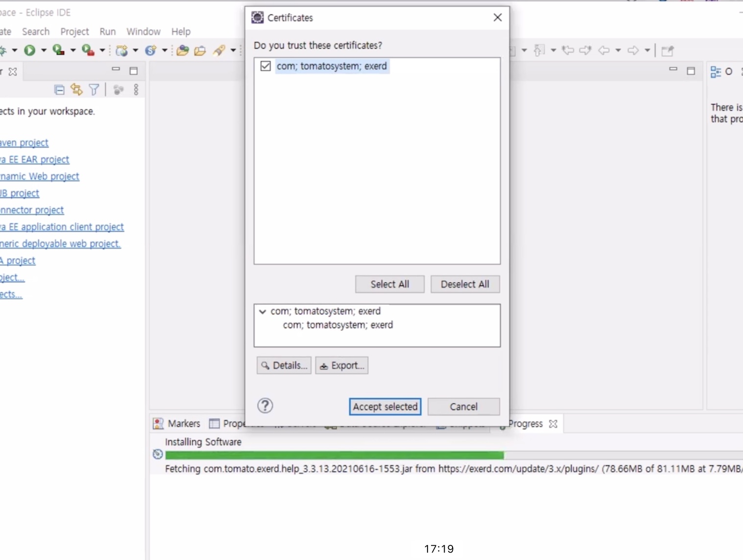Open the Forward history dropdown arrow

coord(647,50)
